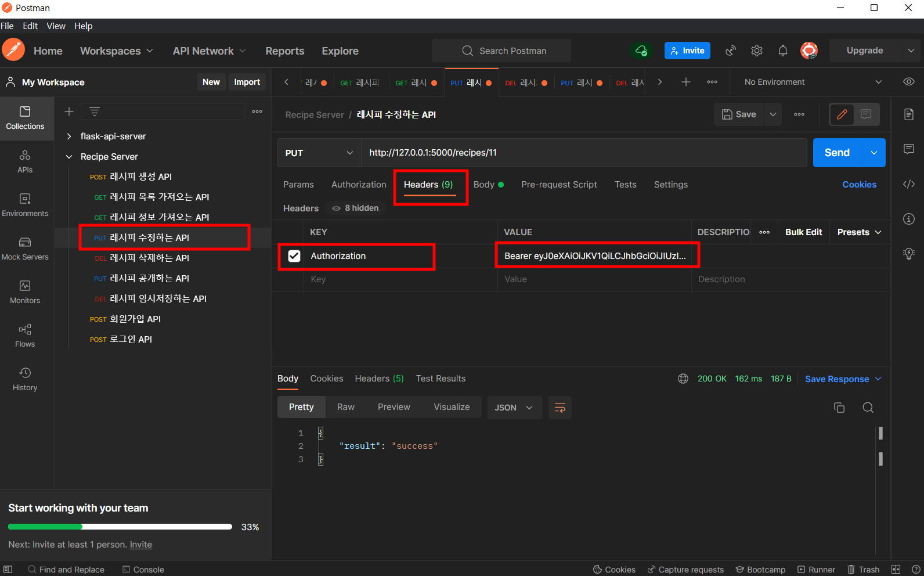The image size is (924, 576).
Task: Click the environment quick look eye icon
Action: click(909, 82)
